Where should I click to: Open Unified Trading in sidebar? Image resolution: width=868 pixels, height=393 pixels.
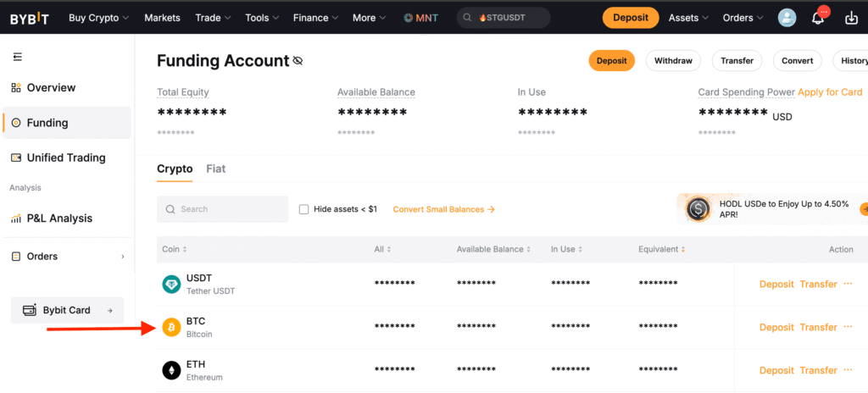(66, 158)
